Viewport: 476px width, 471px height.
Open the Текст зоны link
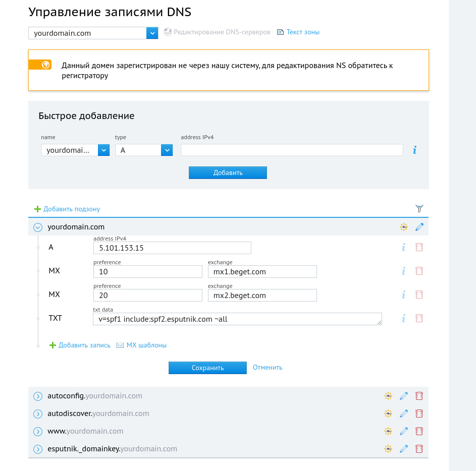click(302, 32)
